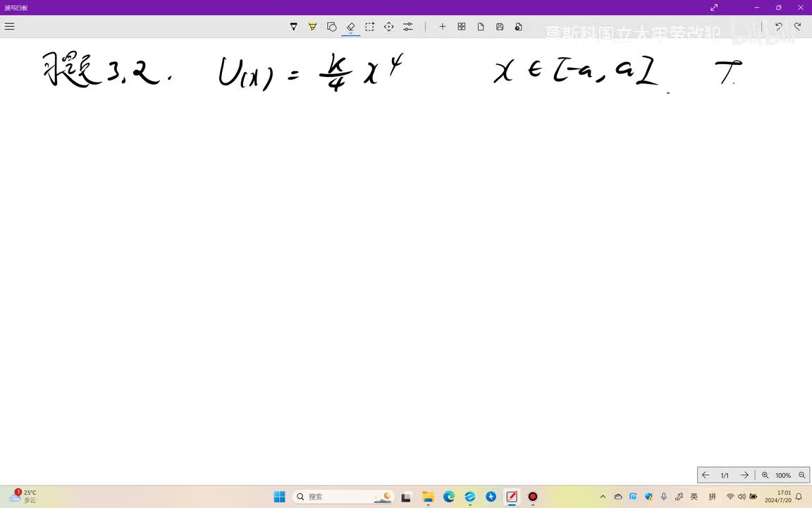Save the whiteboard
Image resolution: width=812 pixels, height=508 pixels.
coord(500,26)
